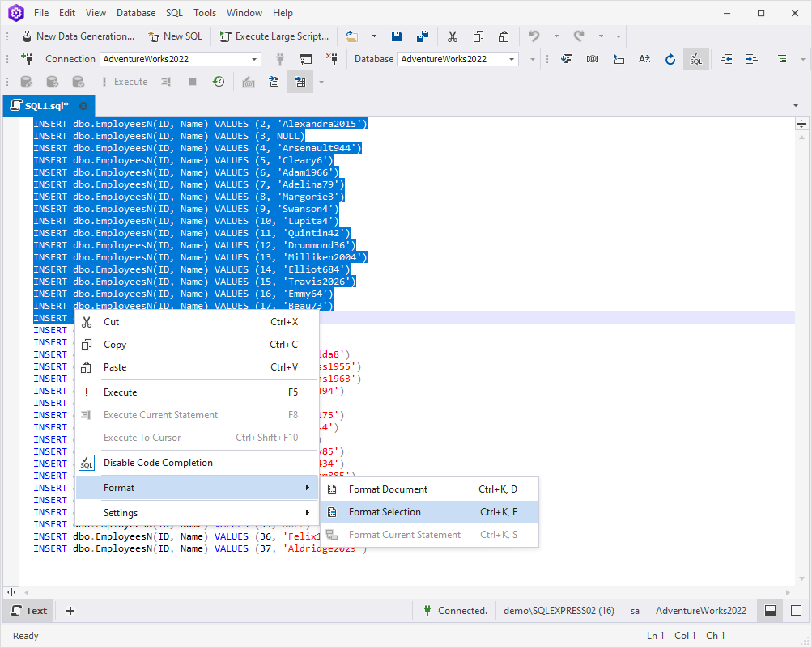Toggle results as grid mode
The image size is (812, 648).
[300, 82]
